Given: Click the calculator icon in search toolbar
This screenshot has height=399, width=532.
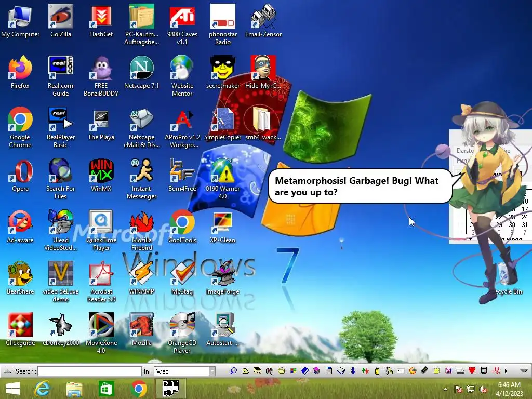Looking at the screenshot, I should (x=484, y=370).
